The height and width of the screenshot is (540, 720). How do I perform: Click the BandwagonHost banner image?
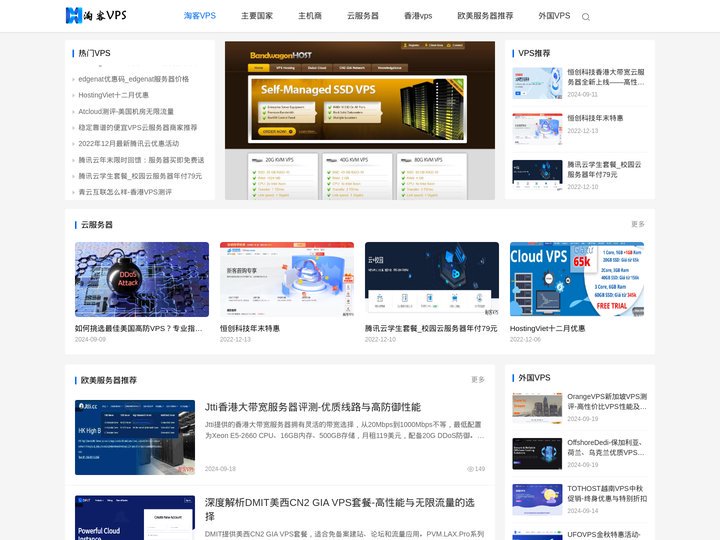click(360, 120)
